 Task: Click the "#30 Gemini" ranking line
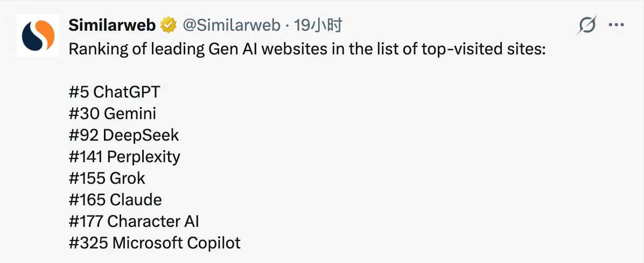point(113,114)
